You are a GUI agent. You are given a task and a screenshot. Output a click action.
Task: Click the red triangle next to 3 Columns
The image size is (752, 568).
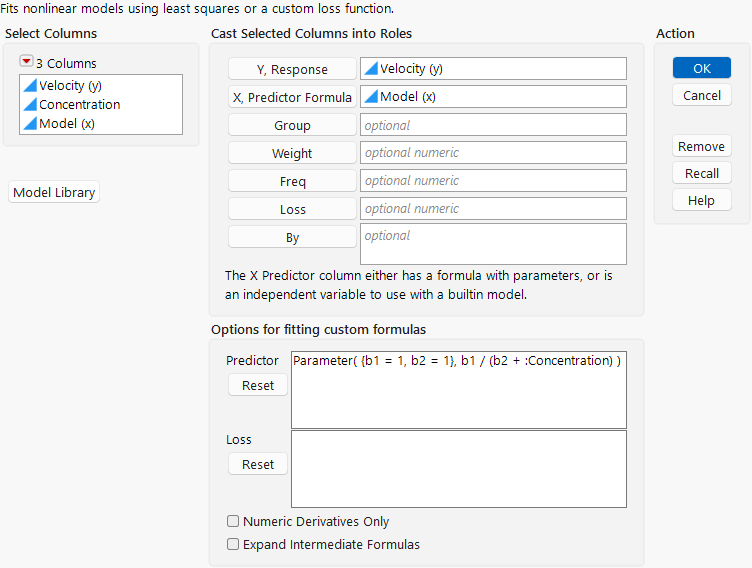click(26, 62)
